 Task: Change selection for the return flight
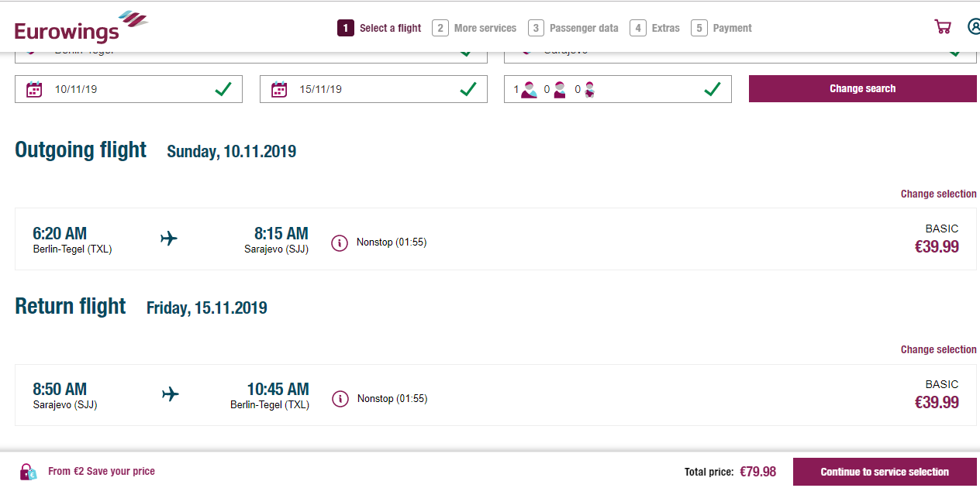[938, 349]
